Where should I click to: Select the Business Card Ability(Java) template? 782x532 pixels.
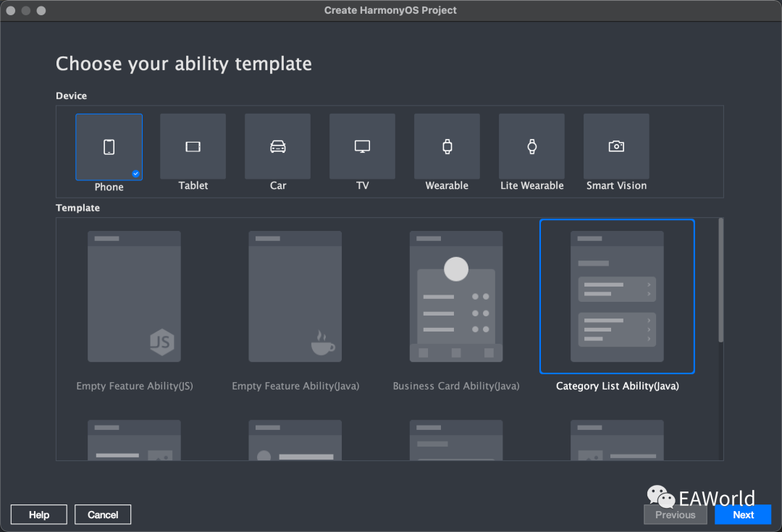coord(456,296)
